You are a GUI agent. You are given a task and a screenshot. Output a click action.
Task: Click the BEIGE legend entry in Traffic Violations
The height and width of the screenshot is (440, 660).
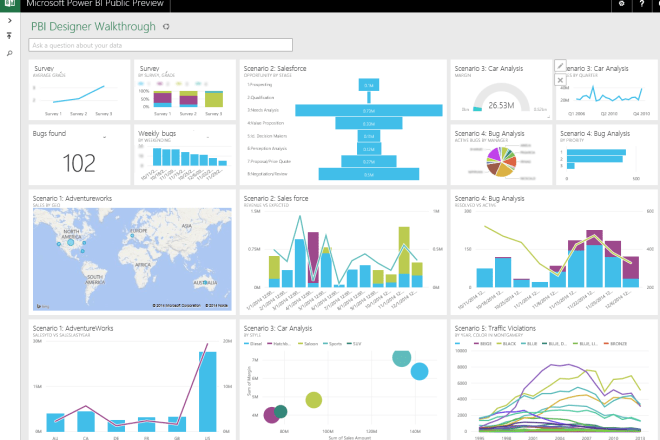coord(483,344)
